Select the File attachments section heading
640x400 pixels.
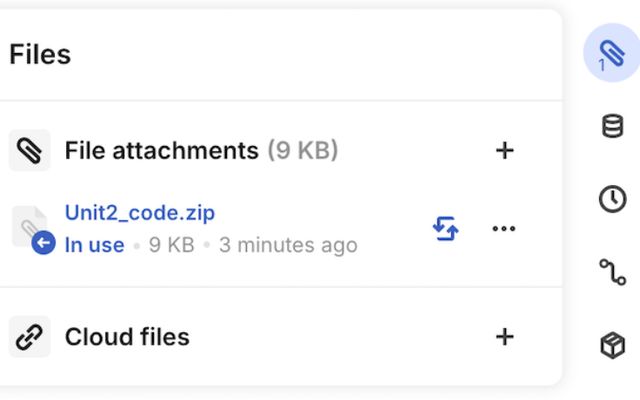click(x=161, y=151)
